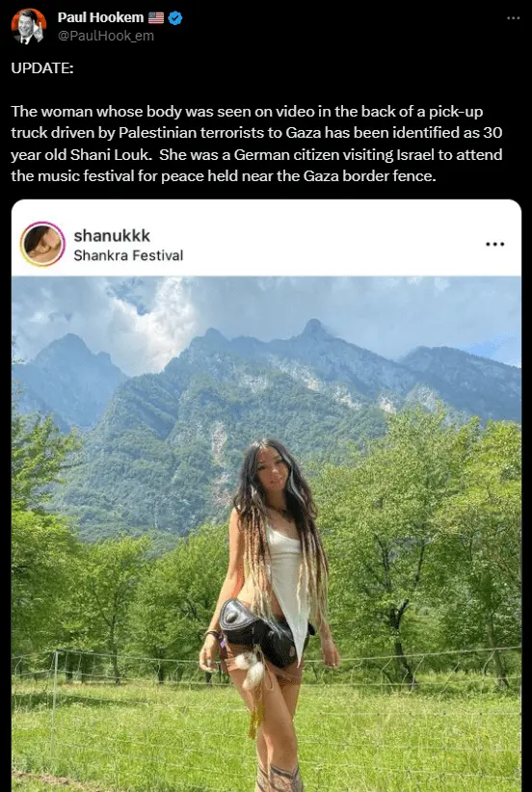This screenshot has height=792, width=532.
Task: Click the tweet paragraph about music festival
Action: 256,144
